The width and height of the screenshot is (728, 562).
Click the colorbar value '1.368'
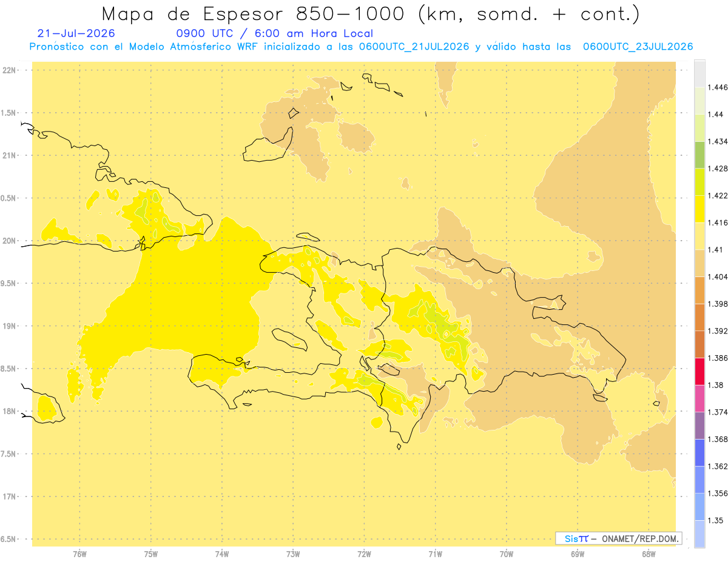pos(718,439)
